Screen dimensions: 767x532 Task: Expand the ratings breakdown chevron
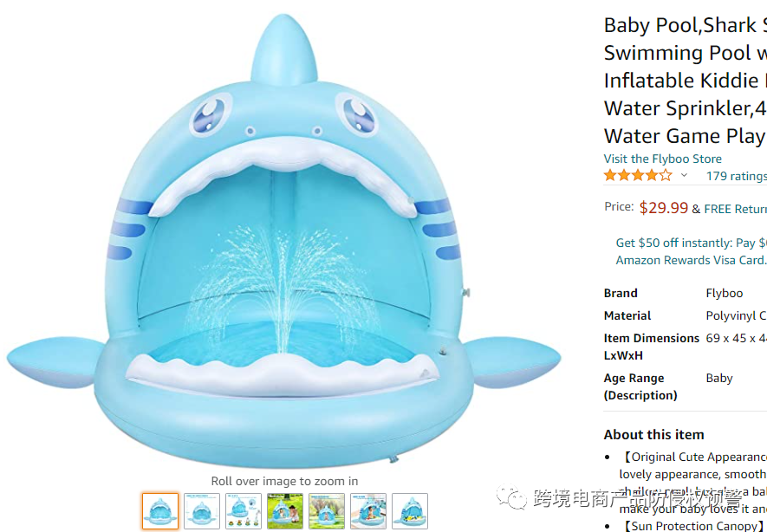(684, 176)
